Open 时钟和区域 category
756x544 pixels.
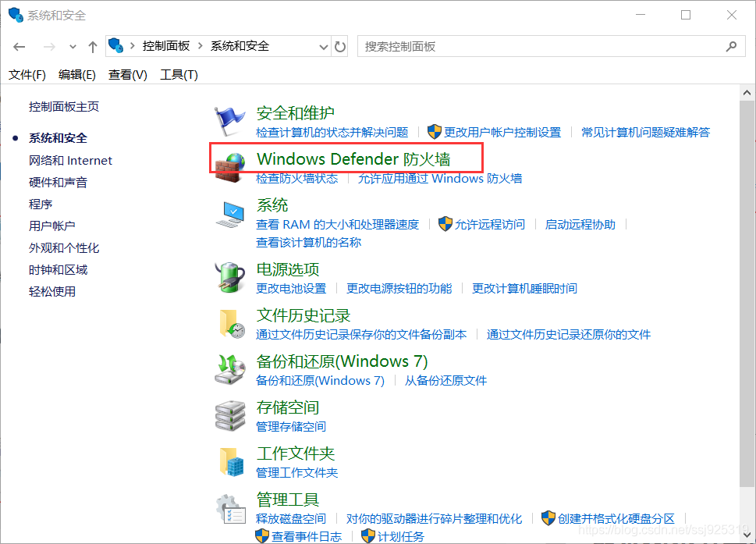tap(58, 269)
